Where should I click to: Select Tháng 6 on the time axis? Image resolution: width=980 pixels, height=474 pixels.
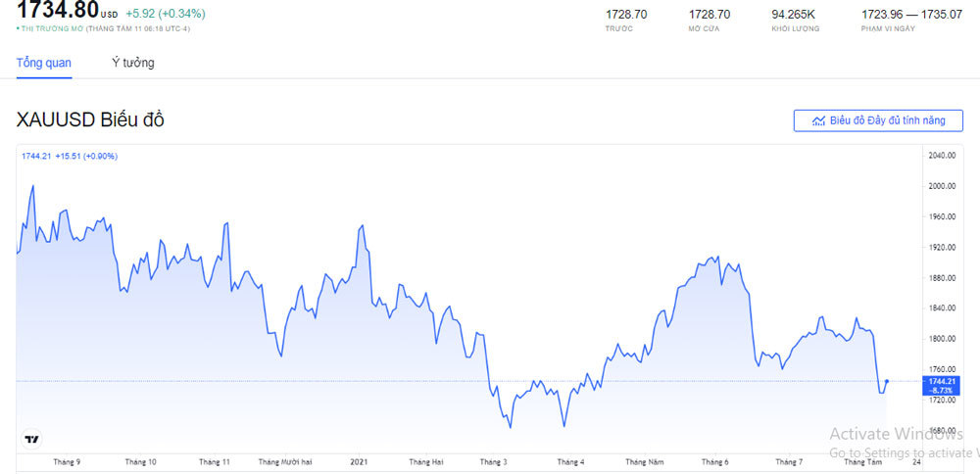tap(715, 461)
